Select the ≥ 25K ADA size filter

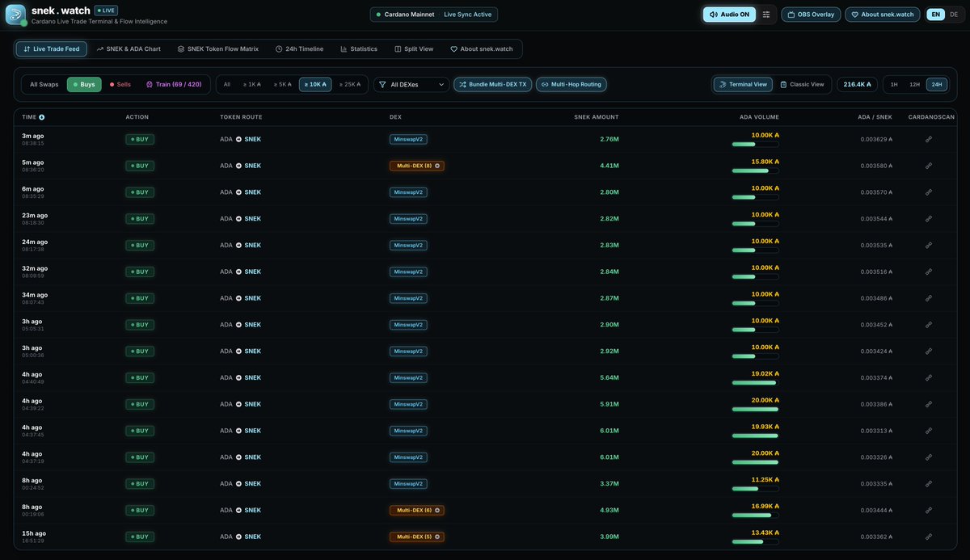350,84
